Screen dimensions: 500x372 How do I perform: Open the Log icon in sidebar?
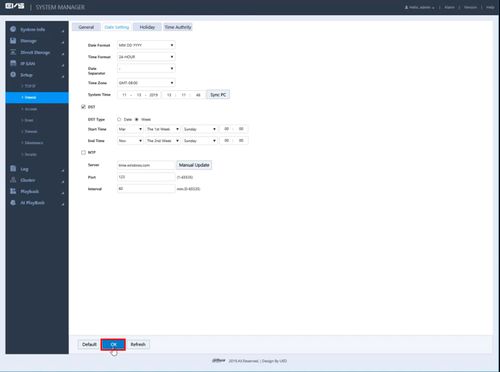point(13,169)
